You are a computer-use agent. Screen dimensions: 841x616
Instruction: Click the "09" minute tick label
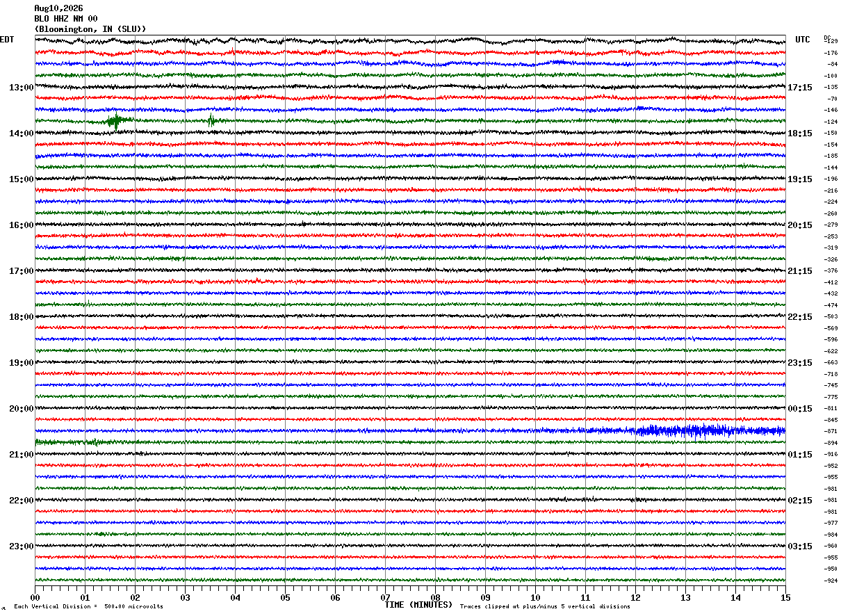tap(485, 597)
